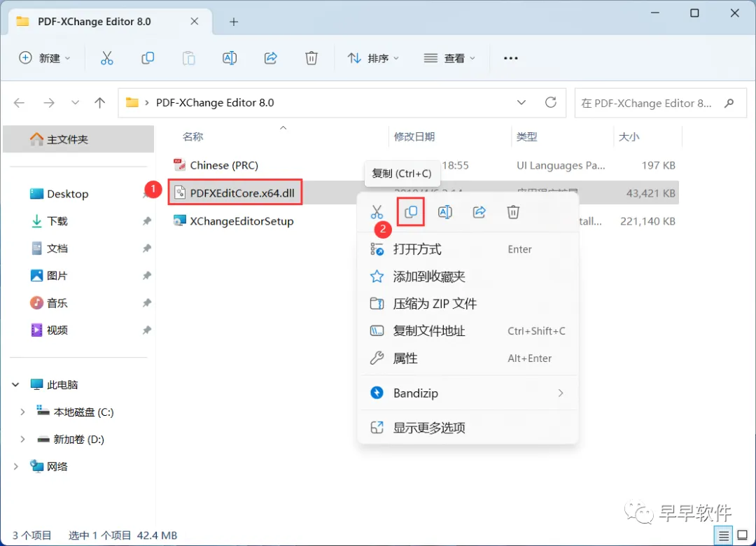Expand the 网络 tree node
Viewport: 756px width, 546px height.
(x=15, y=466)
